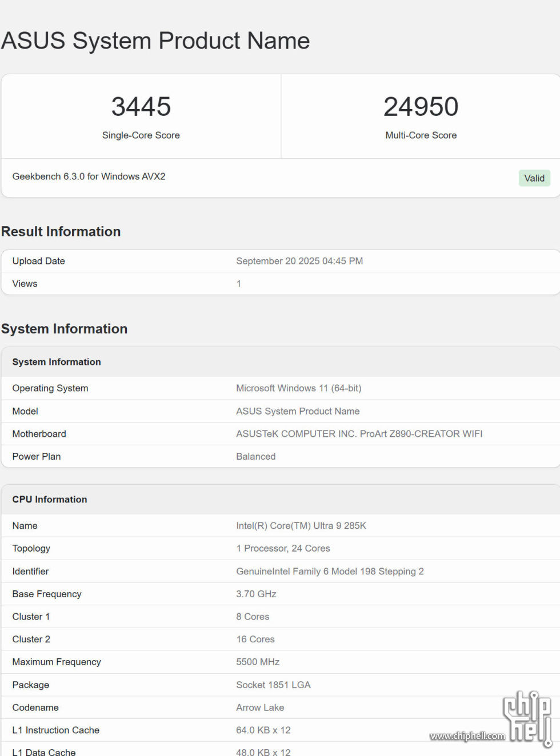Screen dimensions: 560x756
Task: Click the GenuineIntel Family 6 identifier value
Action: pos(330,572)
